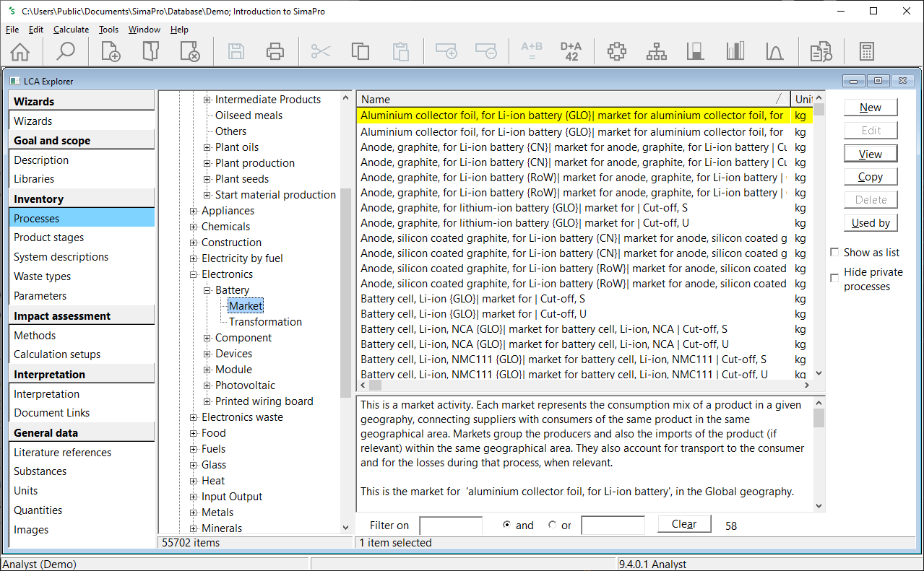Tick the Hide private processes checkbox

(x=835, y=278)
